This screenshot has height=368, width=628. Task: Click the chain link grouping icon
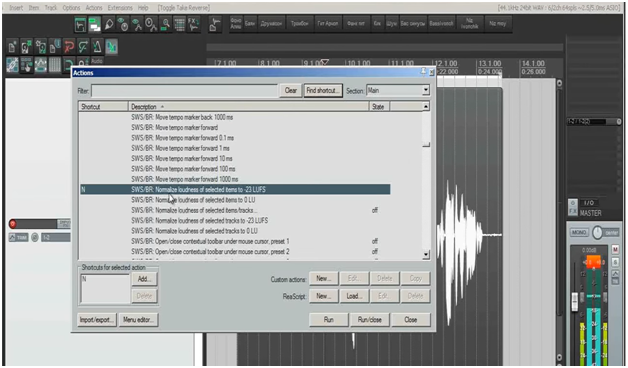click(12, 65)
